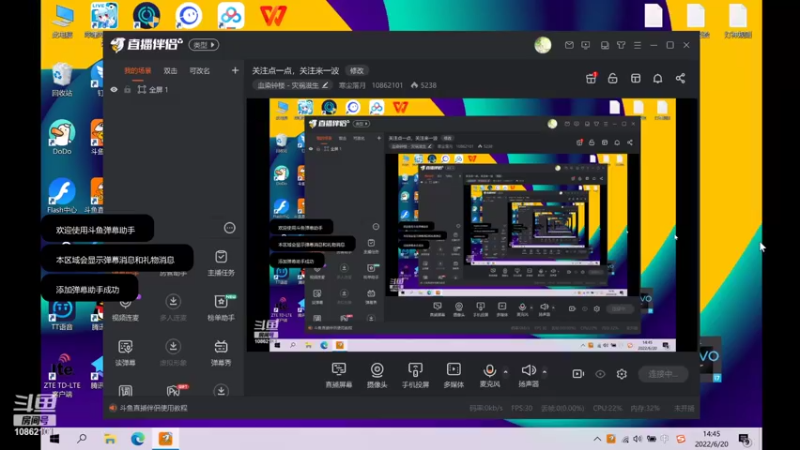Screen dimensions: 800x450
Task: Open 读弹幕 tool
Action: 126,353
